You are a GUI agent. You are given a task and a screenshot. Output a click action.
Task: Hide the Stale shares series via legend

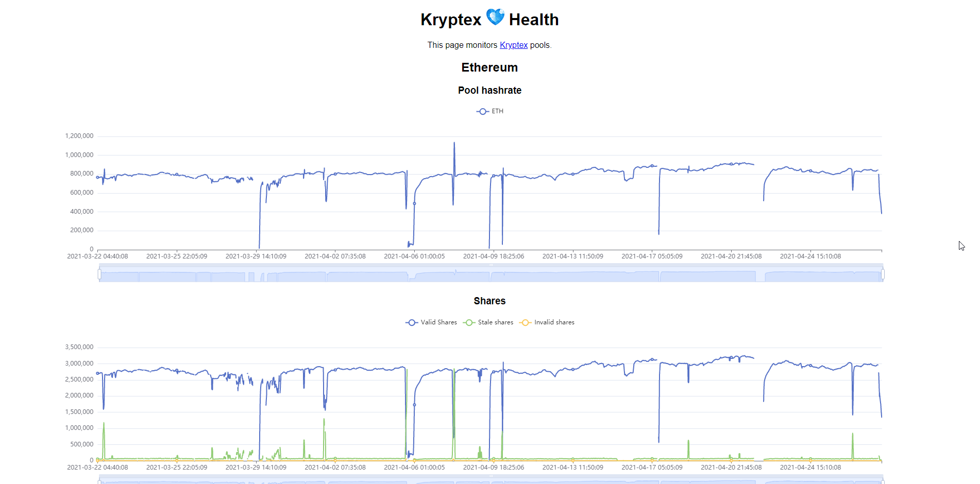coord(488,322)
